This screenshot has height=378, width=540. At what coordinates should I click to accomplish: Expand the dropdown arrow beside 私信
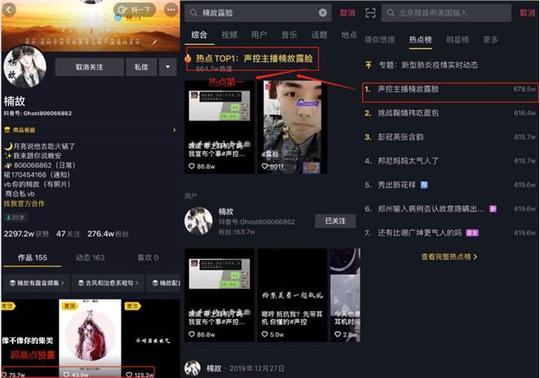click(168, 67)
